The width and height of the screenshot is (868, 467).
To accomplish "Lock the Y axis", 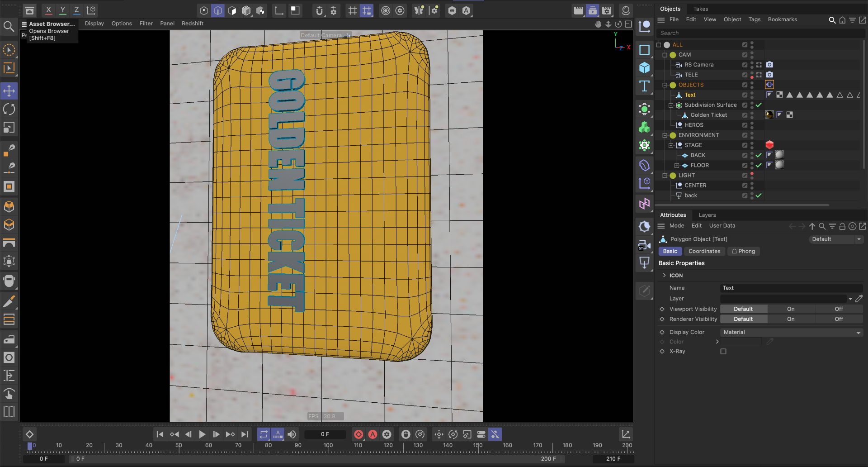I will [x=62, y=10].
